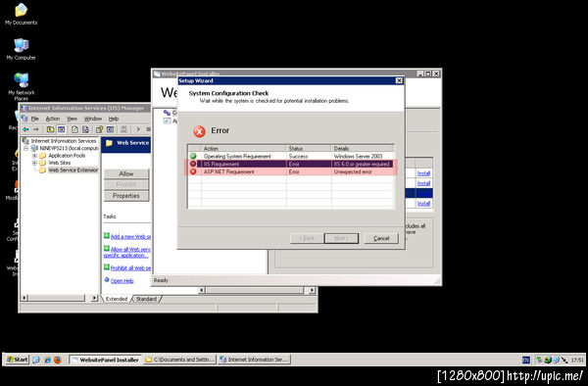Click Cancel in Setup Wizard

coord(381,238)
